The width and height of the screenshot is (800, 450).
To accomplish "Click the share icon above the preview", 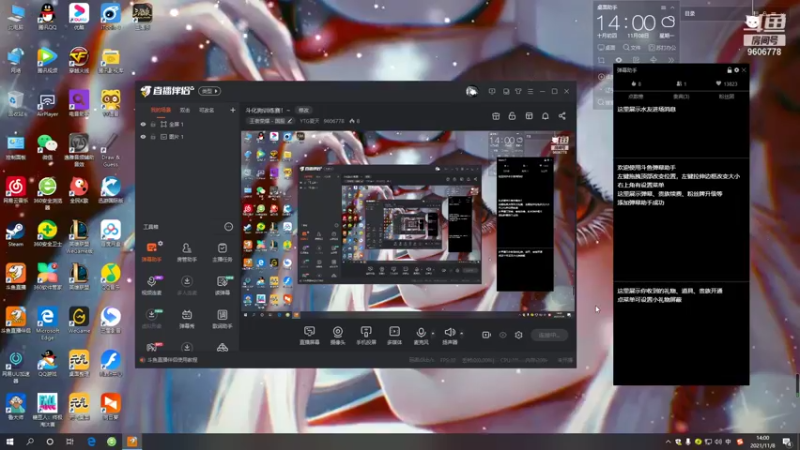I will [562, 116].
